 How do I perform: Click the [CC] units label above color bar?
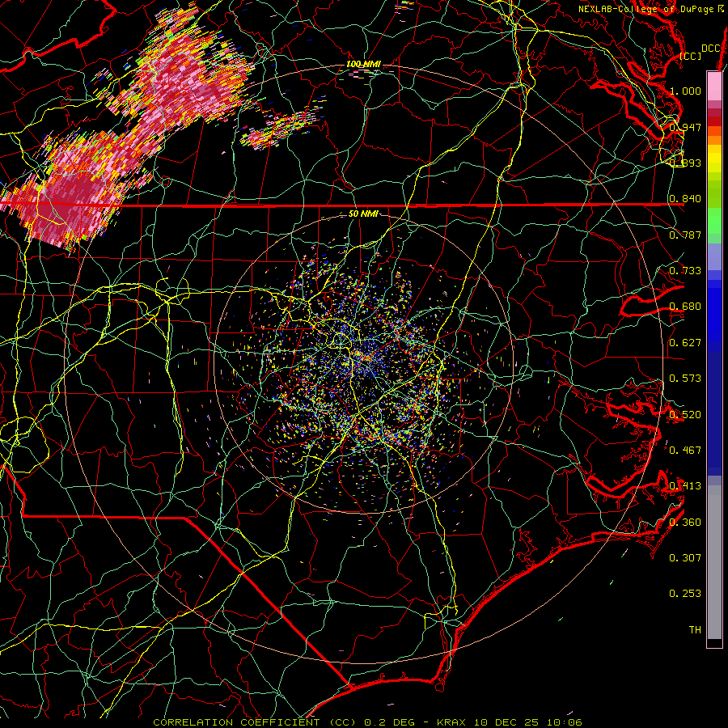(691, 56)
